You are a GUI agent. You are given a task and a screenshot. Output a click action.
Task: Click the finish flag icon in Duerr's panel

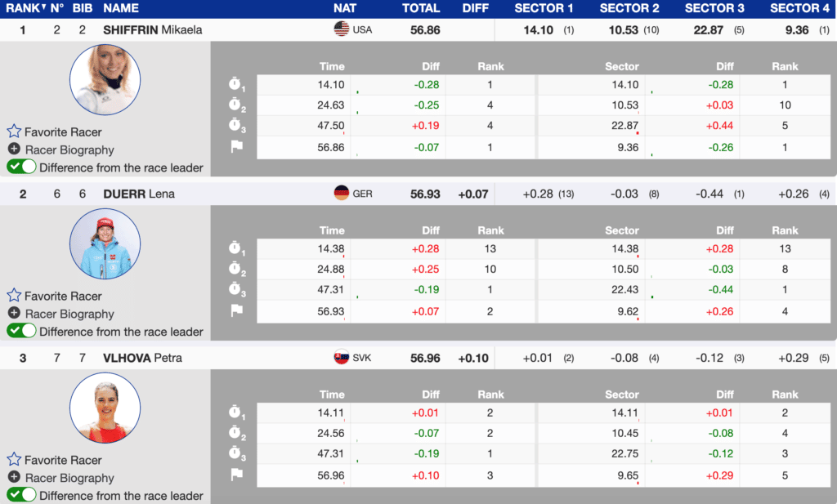pyautogui.click(x=237, y=310)
